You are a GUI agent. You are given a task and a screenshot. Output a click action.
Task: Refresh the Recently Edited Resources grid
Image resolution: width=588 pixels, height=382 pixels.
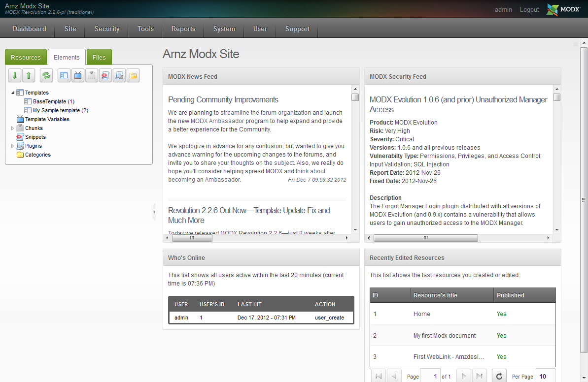pyautogui.click(x=499, y=377)
